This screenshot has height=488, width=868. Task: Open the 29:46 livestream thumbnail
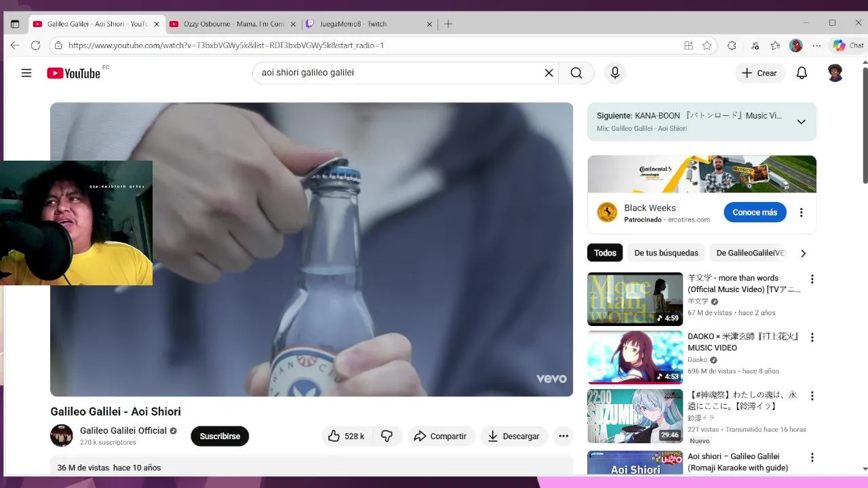coord(635,416)
